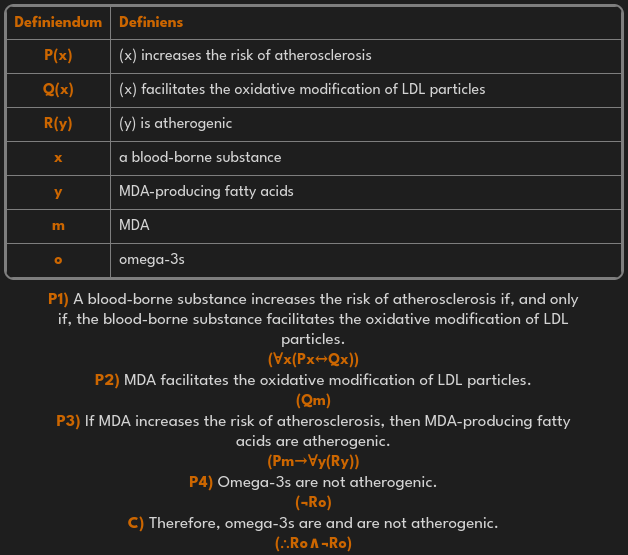Click the Definiendum column header

[x=58, y=21]
